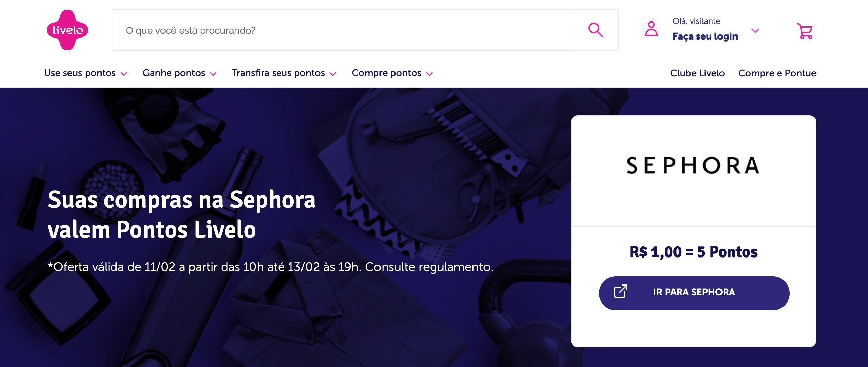Click the external link icon on Sephora button

click(620, 292)
